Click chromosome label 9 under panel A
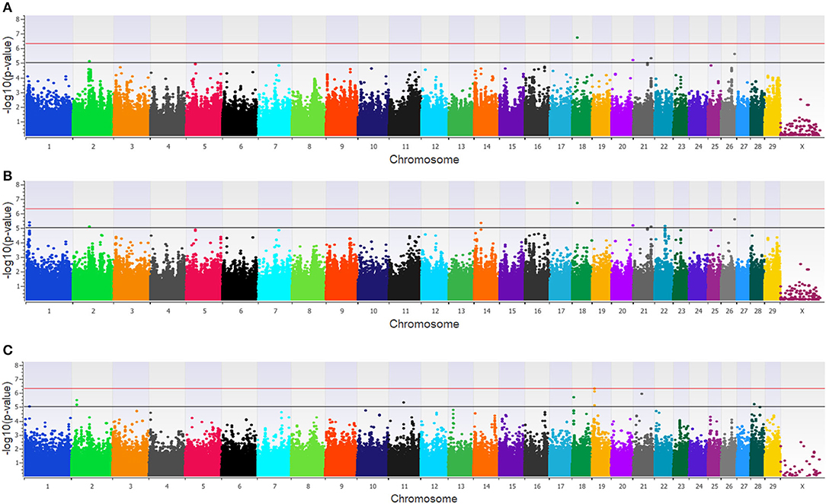826x504 pixels. coord(342,147)
